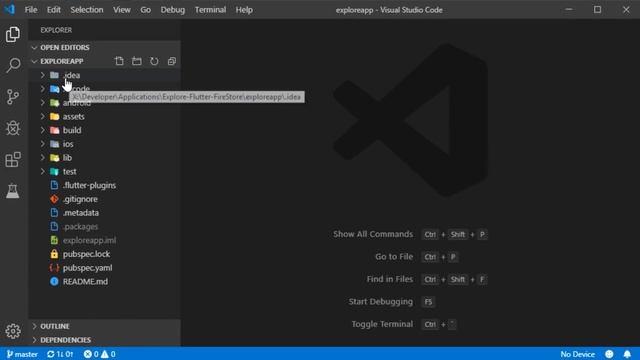Open the errors and warnings status indicator
The height and width of the screenshot is (360, 640).
tap(100, 354)
